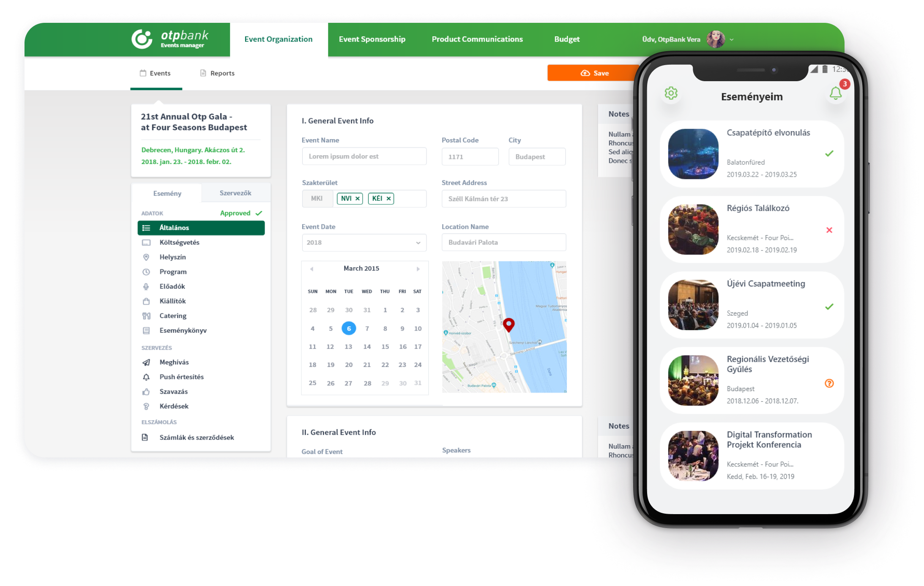Click the Számlák és szerződések document icon

(145, 437)
